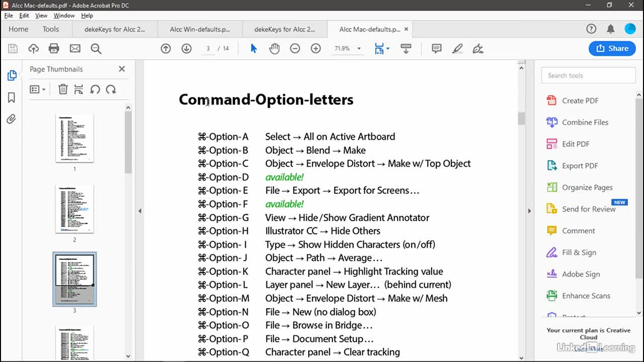This screenshot has height=362, width=644.
Task: Select page 1 thumbnail
Action: (74, 138)
